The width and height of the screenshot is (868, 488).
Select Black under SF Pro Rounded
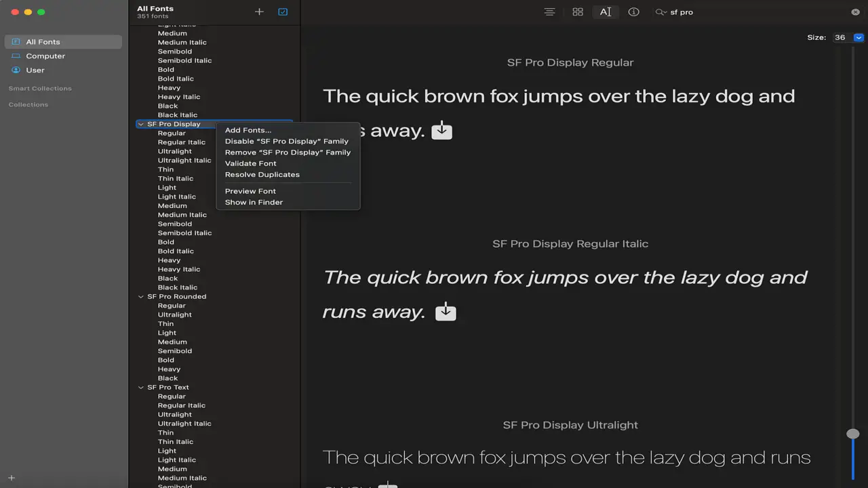(x=168, y=378)
